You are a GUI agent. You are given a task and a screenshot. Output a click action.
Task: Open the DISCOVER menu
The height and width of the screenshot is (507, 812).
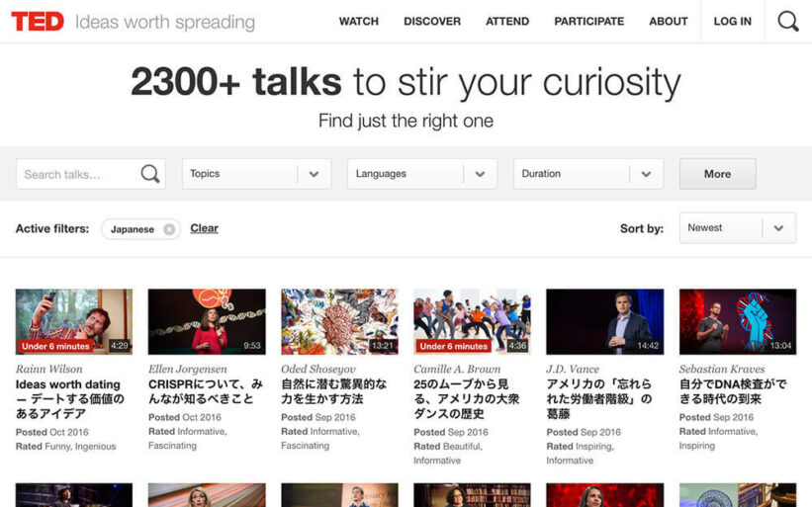point(432,21)
